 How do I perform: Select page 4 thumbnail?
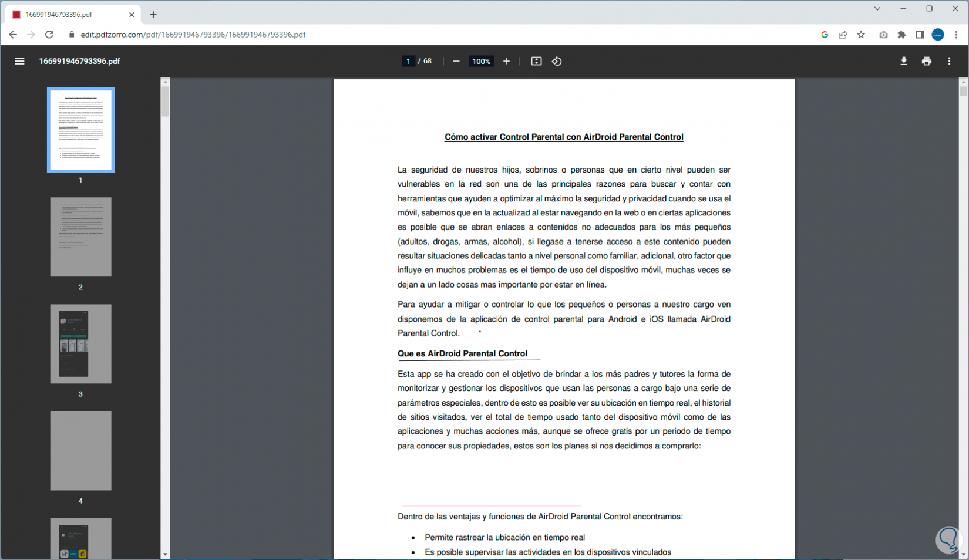[80, 451]
